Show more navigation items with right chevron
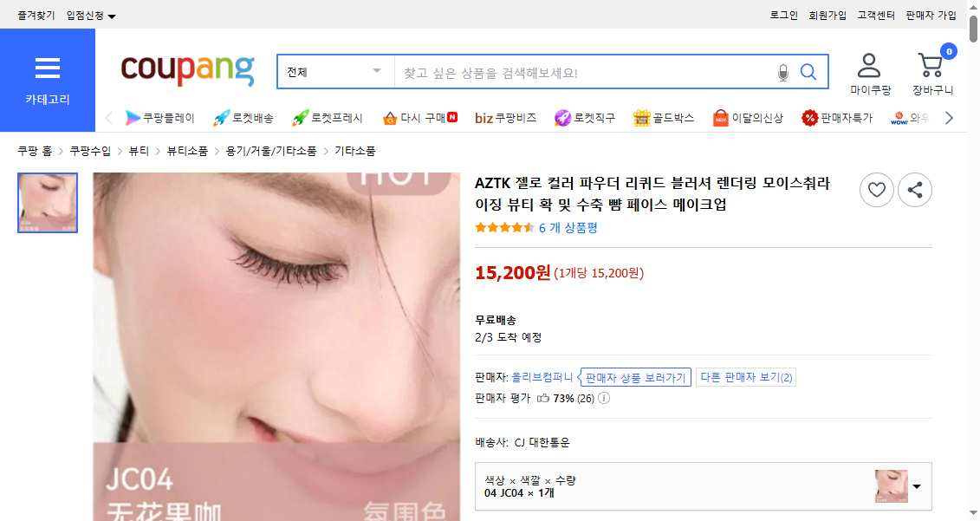Image resolution: width=980 pixels, height=521 pixels. [x=949, y=116]
